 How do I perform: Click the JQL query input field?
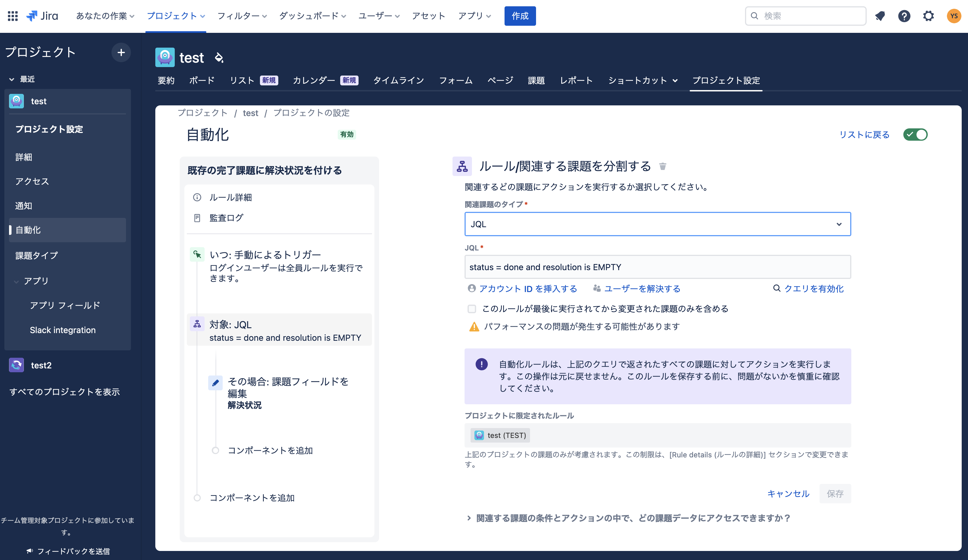click(658, 267)
